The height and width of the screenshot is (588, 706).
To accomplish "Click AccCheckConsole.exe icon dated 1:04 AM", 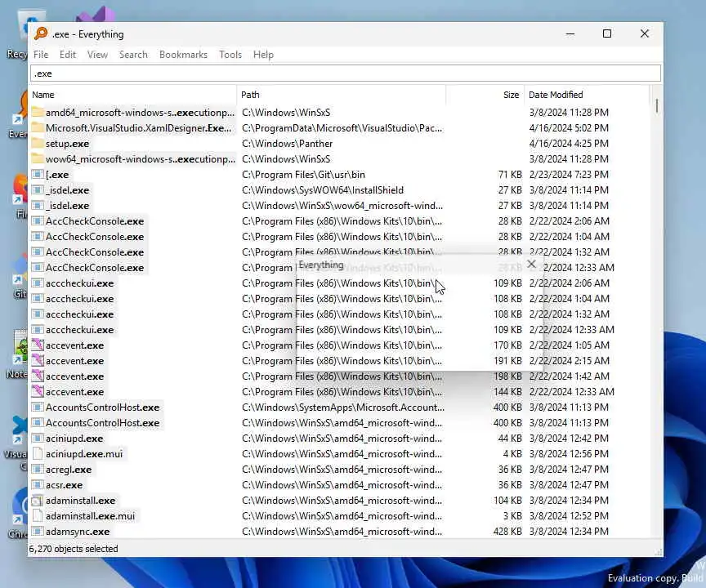I will tap(38, 236).
